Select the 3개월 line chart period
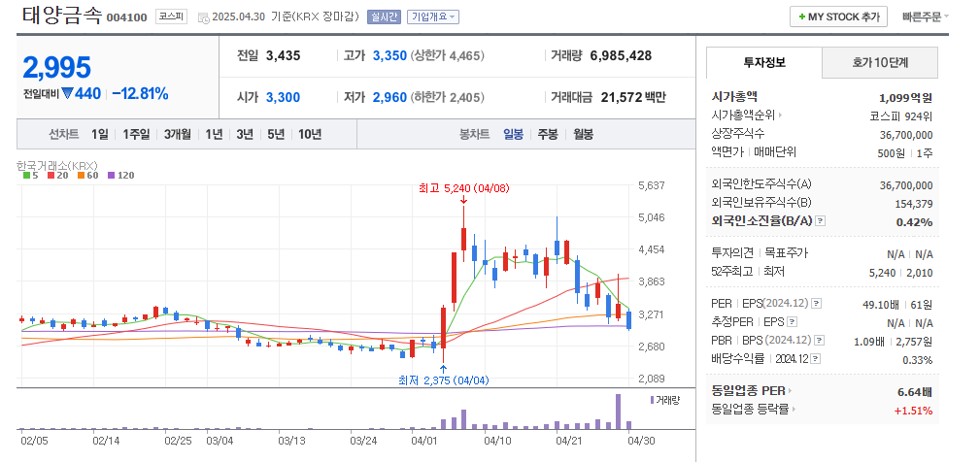This screenshot has width=980, height=462. coord(178,134)
